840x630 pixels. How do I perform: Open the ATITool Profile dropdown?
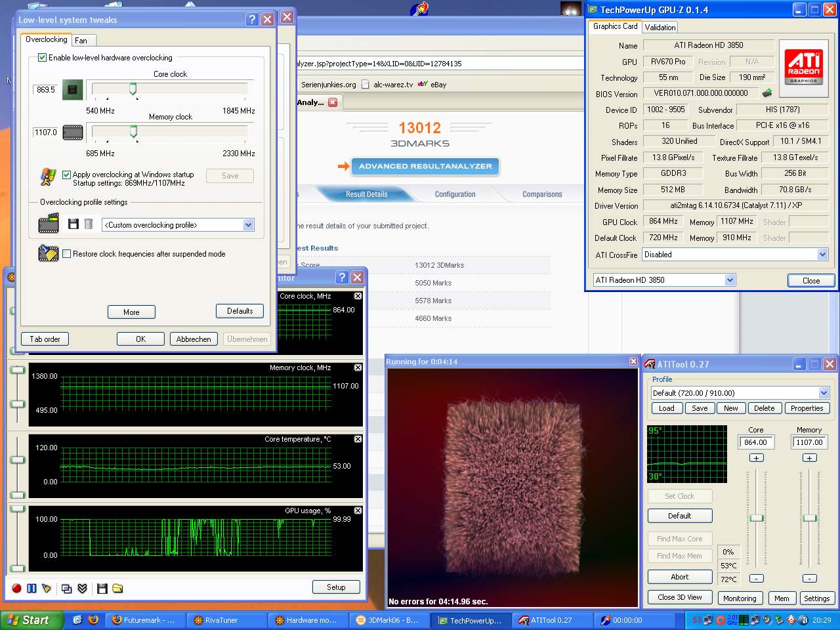pyautogui.click(x=824, y=393)
